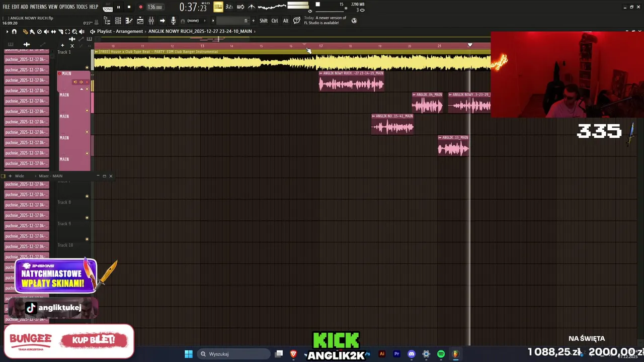Toggle the loop recording icon
The height and width of the screenshot is (362, 644).
(x=240, y=7)
